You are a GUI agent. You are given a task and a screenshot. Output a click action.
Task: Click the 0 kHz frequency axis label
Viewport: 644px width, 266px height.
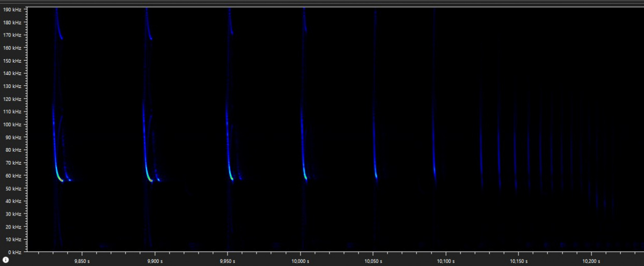click(x=14, y=252)
